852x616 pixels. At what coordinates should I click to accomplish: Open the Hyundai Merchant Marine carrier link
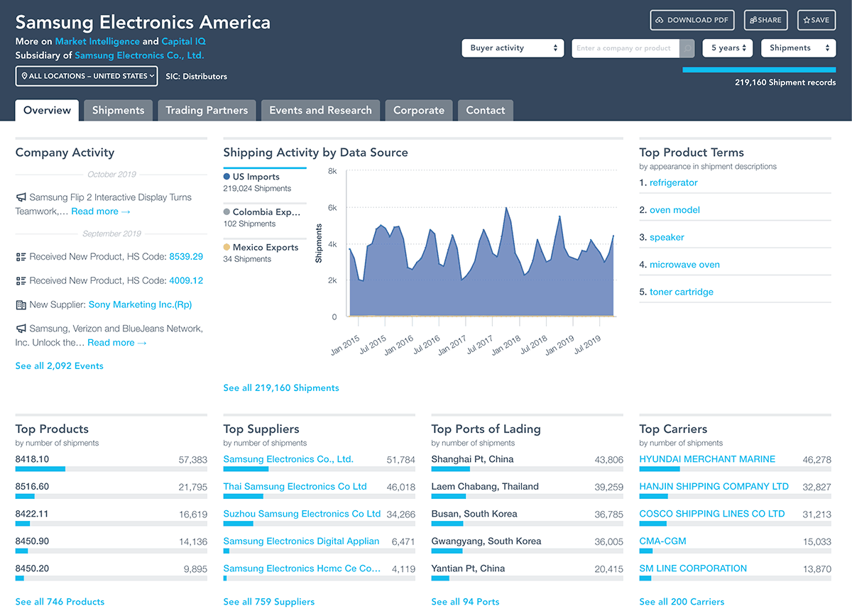click(707, 459)
